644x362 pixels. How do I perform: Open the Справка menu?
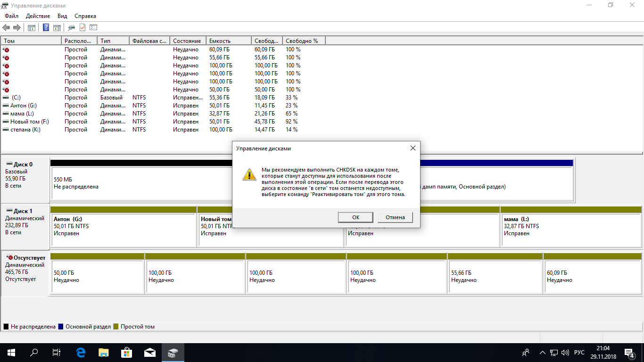pos(85,16)
